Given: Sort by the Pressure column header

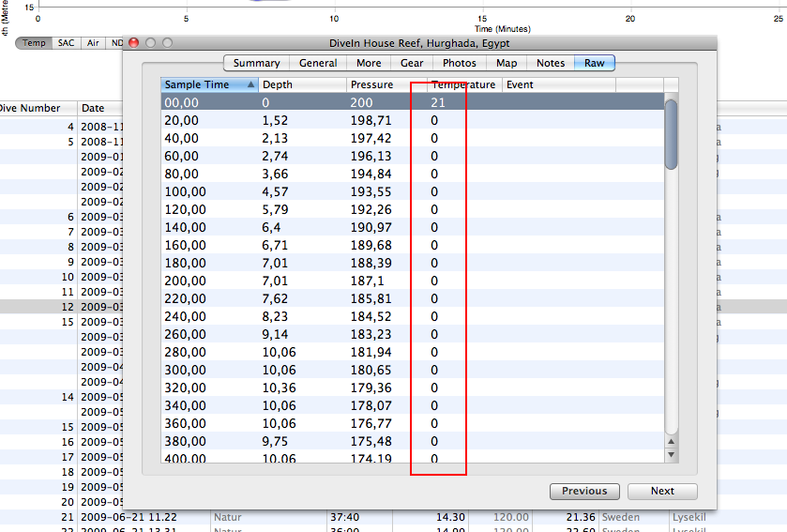Looking at the screenshot, I should point(386,85).
